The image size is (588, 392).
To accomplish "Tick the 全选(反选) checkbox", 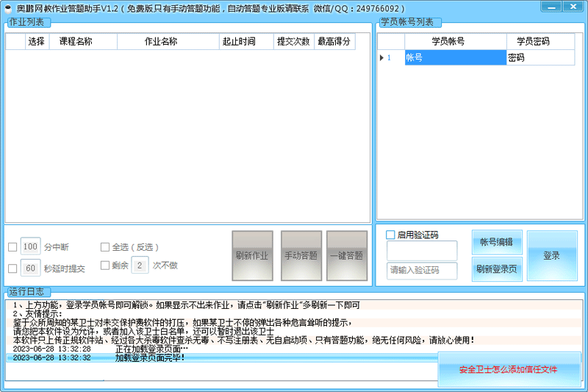I will (x=105, y=247).
